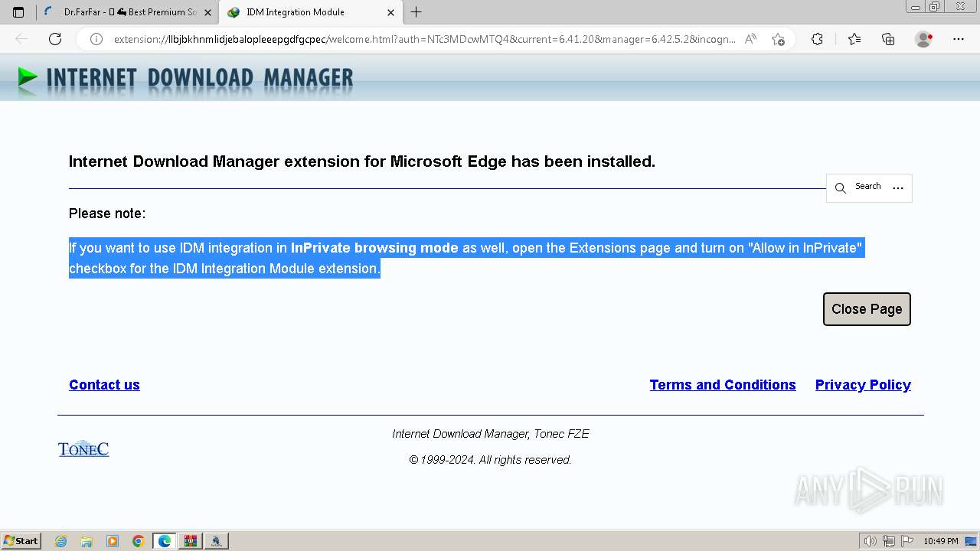Launch Internet Explorer from the taskbar
This screenshot has height=551, width=980.
[60, 541]
